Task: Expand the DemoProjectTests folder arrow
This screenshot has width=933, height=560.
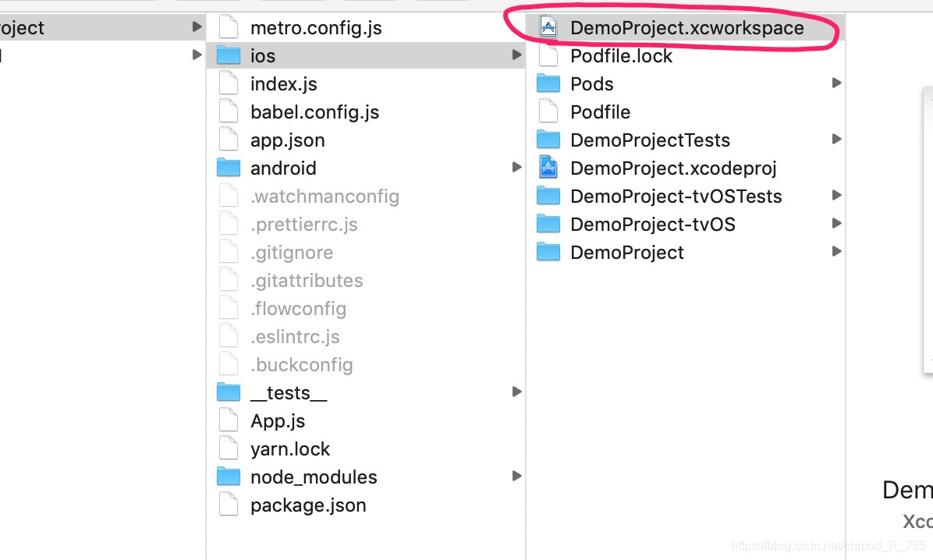Action: pos(836,140)
